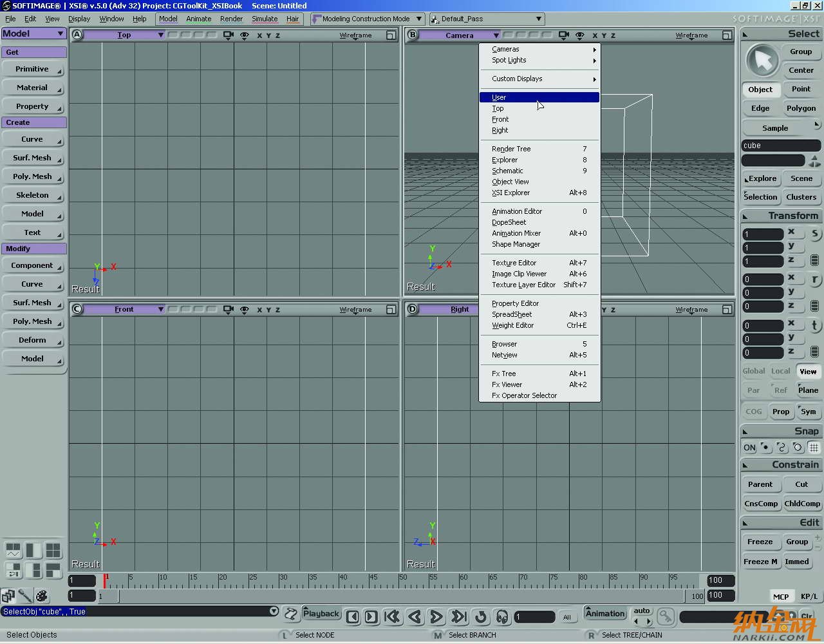Turn Snap ON
824x644 pixels.
click(x=750, y=448)
